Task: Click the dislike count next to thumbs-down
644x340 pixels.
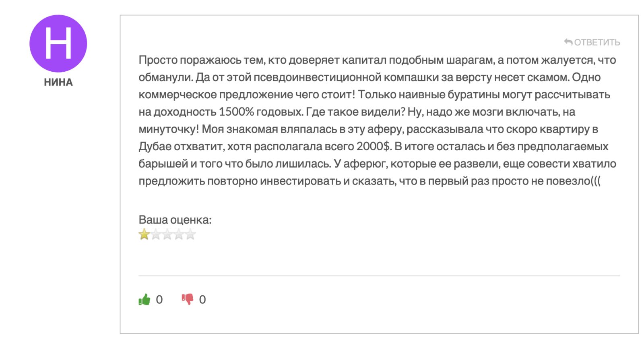Action: (x=202, y=299)
